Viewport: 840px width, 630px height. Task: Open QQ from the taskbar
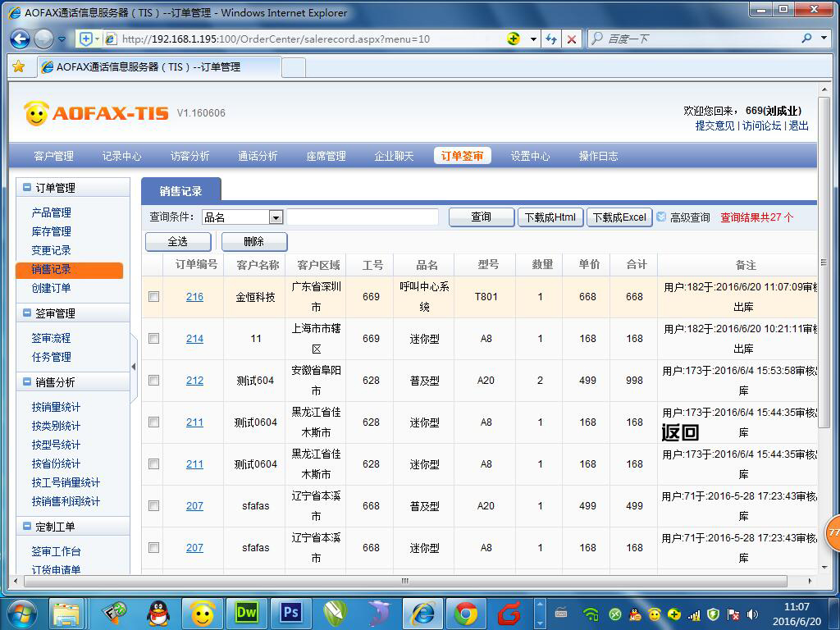click(x=158, y=614)
